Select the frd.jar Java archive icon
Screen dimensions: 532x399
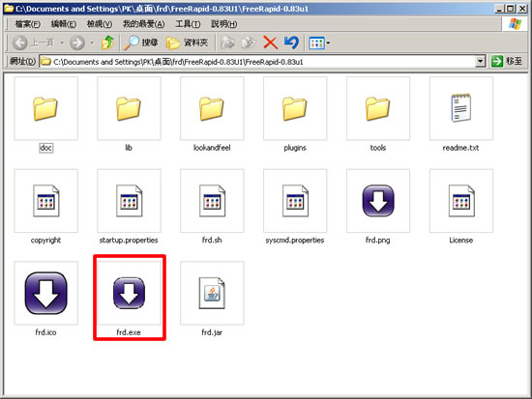click(212, 294)
